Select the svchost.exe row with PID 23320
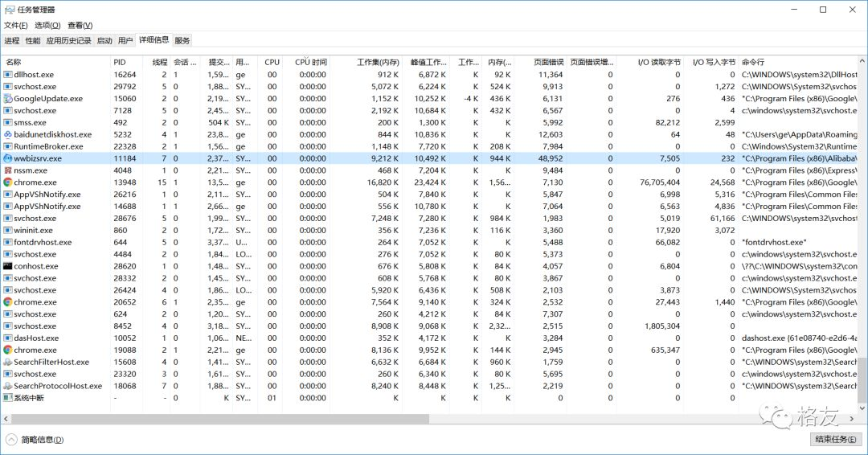The height and width of the screenshot is (455, 868). click(x=429, y=374)
